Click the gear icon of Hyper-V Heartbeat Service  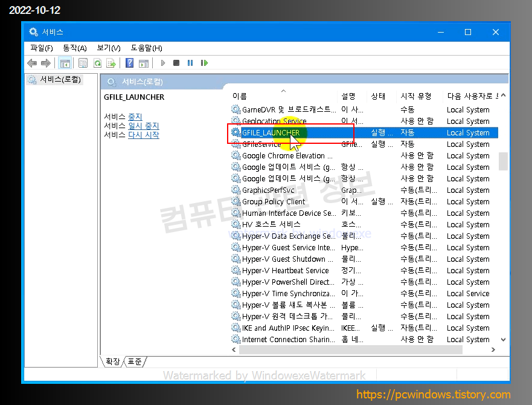236,270
